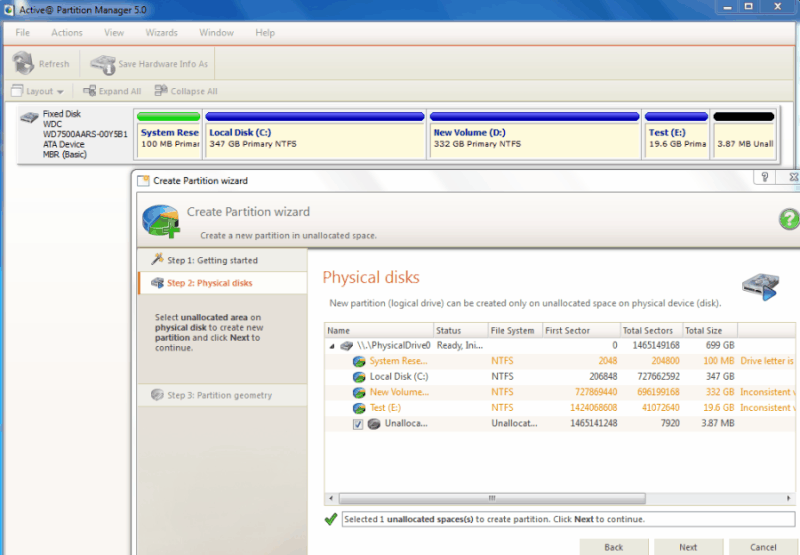
Task: Uncheck the Unallocated space checkbox
Action: (x=358, y=424)
